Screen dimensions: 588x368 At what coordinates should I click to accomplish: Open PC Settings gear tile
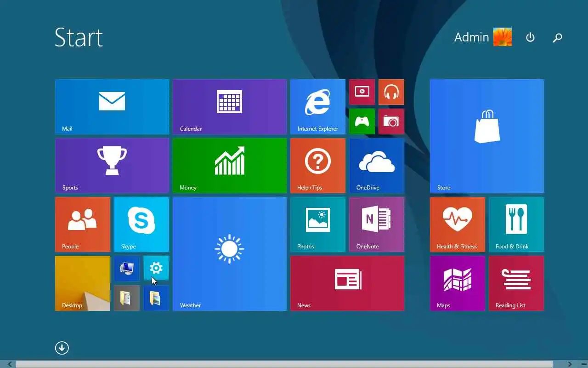[156, 269]
